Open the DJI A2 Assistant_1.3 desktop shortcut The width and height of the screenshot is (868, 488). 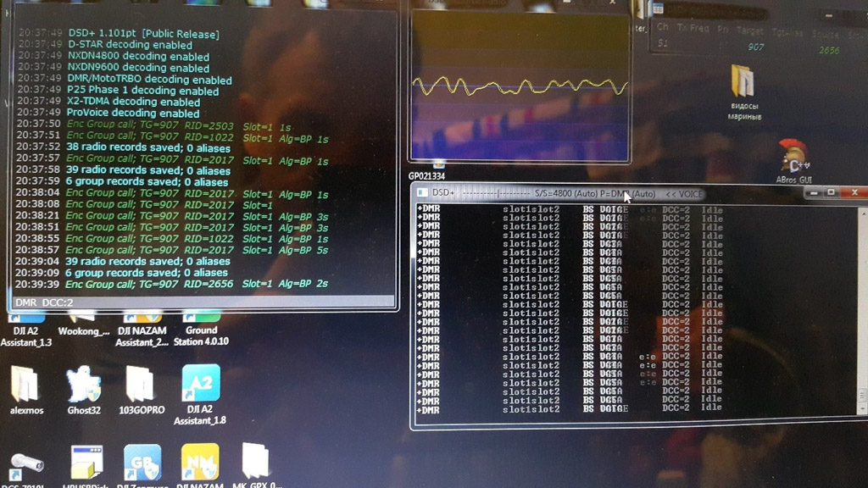click(x=26, y=330)
